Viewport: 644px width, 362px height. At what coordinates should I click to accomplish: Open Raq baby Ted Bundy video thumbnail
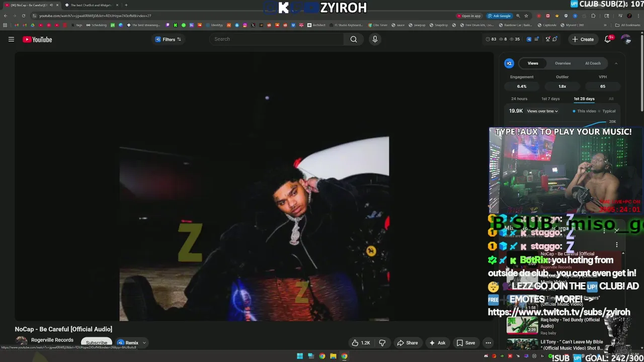(x=522, y=325)
